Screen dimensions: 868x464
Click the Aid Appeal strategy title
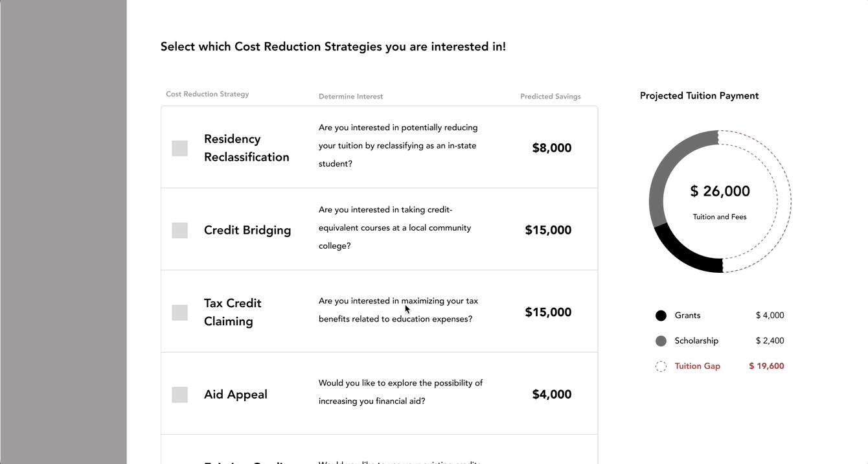tap(235, 395)
